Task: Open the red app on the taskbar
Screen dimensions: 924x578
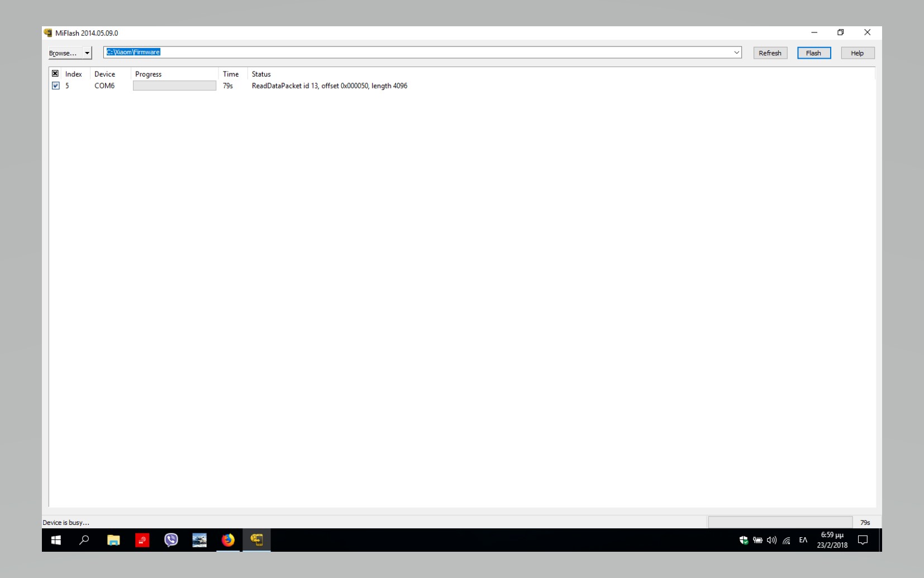Action: 142,540
